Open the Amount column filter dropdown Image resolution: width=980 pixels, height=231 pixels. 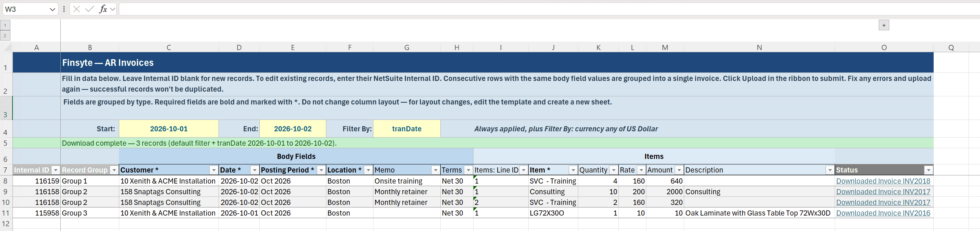pos(679,170)
